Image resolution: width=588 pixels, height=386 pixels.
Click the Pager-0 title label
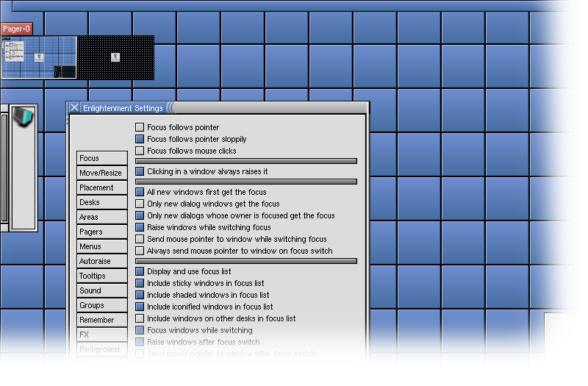click(x=16, y=29)
